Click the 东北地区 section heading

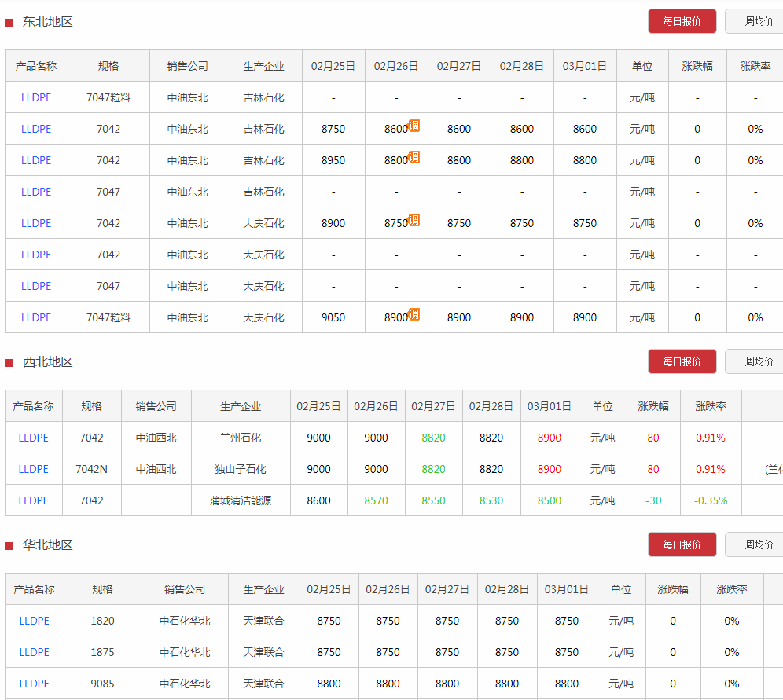coord(47,22)
